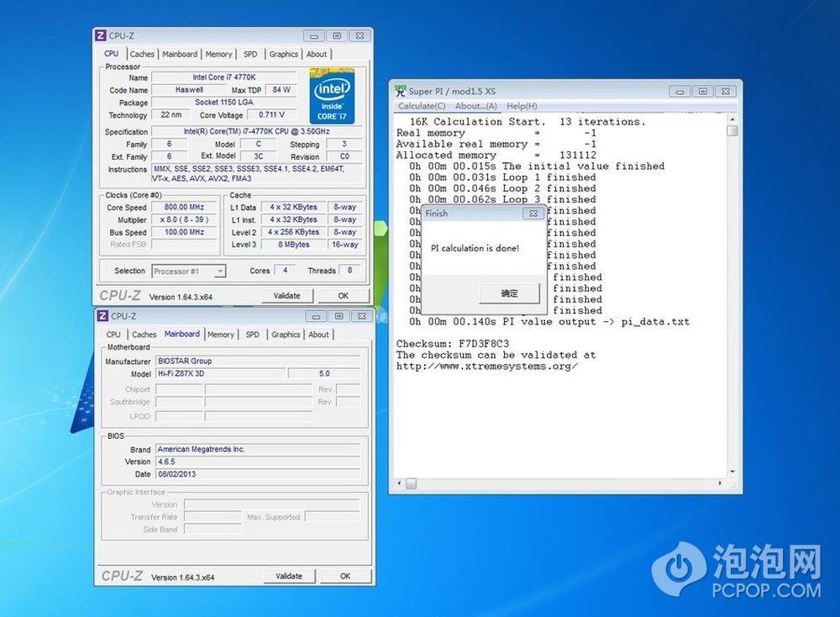This screenshot has height=617, width=840.
Task: Open the Graphics tab in the bottom CPU-Z window
Action: click(286, 335)
